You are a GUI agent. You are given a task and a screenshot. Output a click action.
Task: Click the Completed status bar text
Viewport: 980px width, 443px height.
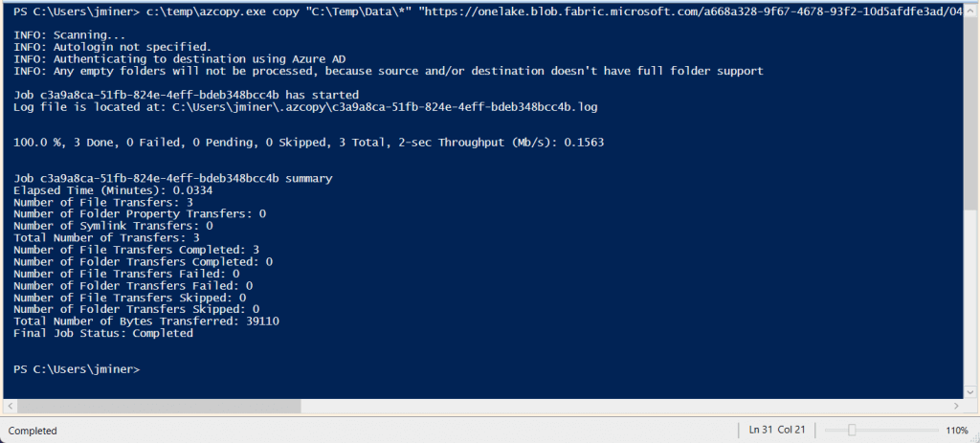click(x=33, y=431)
